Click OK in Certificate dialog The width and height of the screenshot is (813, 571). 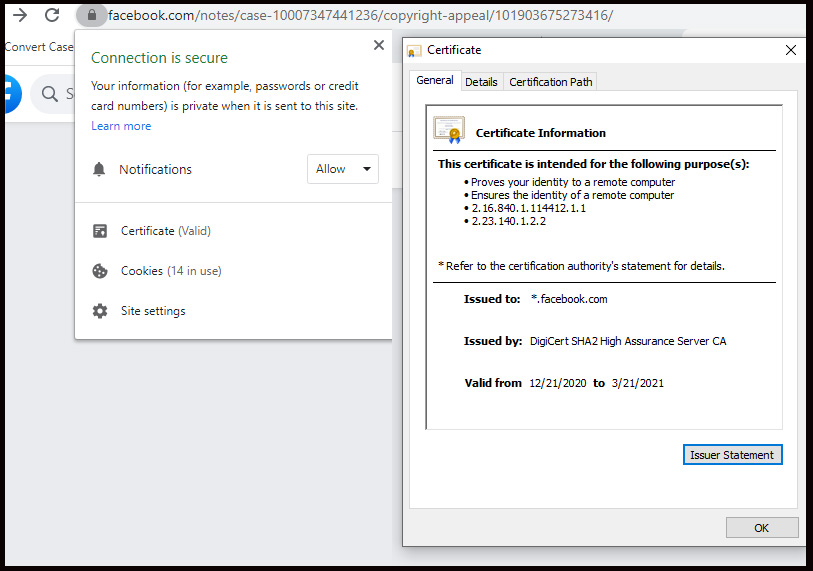tap(762, 528)
